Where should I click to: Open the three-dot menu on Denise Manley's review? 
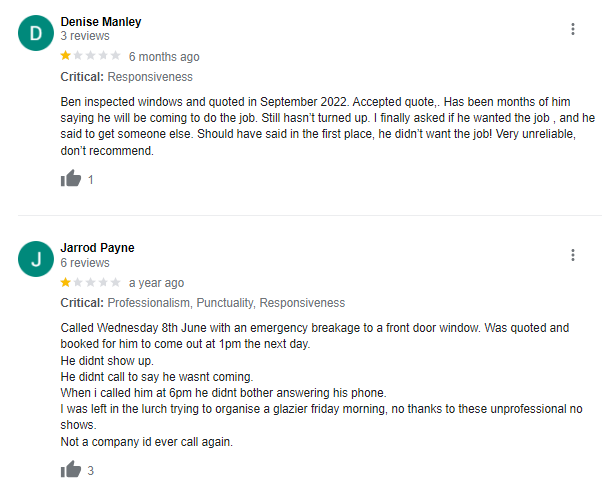[x=573, y=29]
